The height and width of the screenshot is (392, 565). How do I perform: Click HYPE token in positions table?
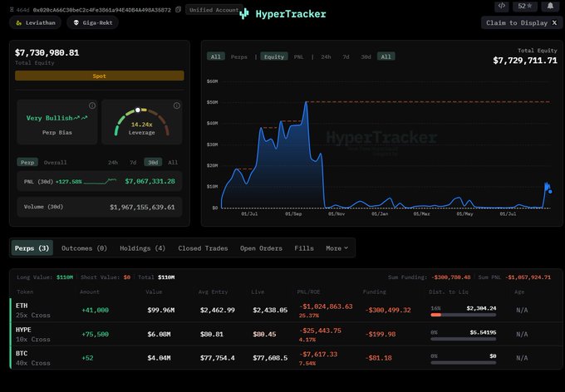point(23,330)
